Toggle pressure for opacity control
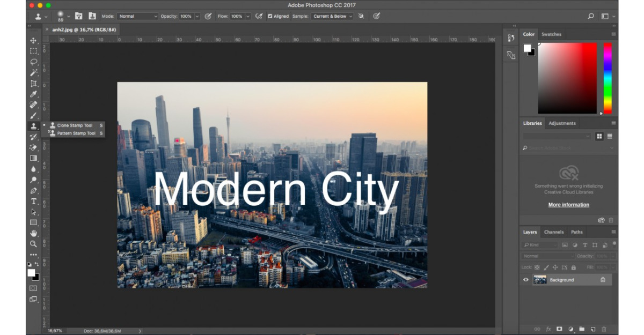The image size is (644, 335). click(x=208, y=16)
